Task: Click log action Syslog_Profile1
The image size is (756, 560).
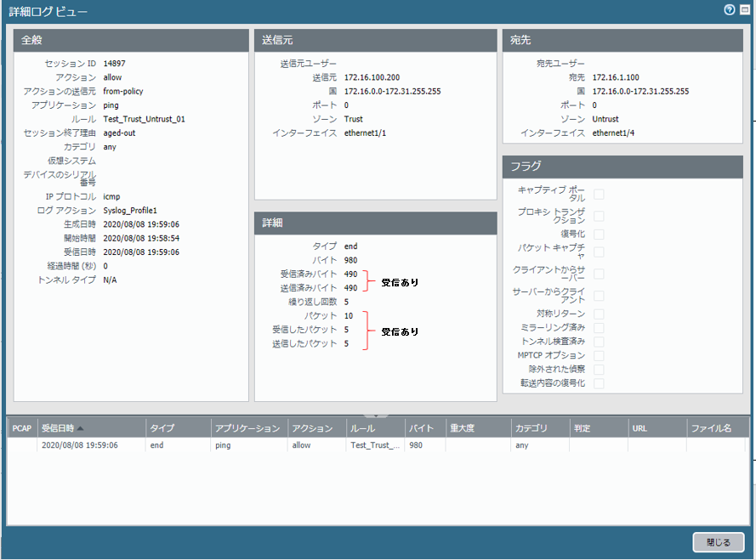Action: coord(130,211)
